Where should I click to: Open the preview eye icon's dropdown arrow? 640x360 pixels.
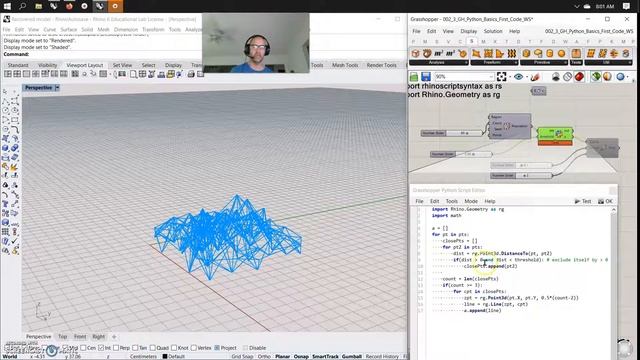527,77
